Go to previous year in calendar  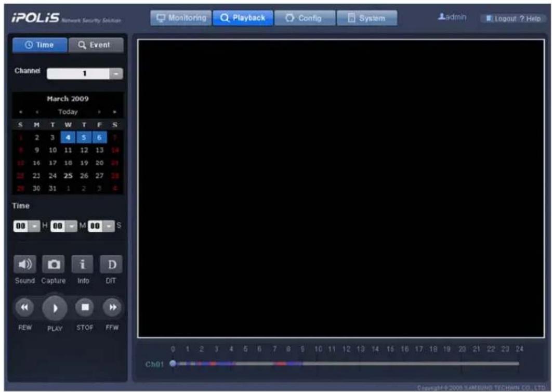[21, 112]
